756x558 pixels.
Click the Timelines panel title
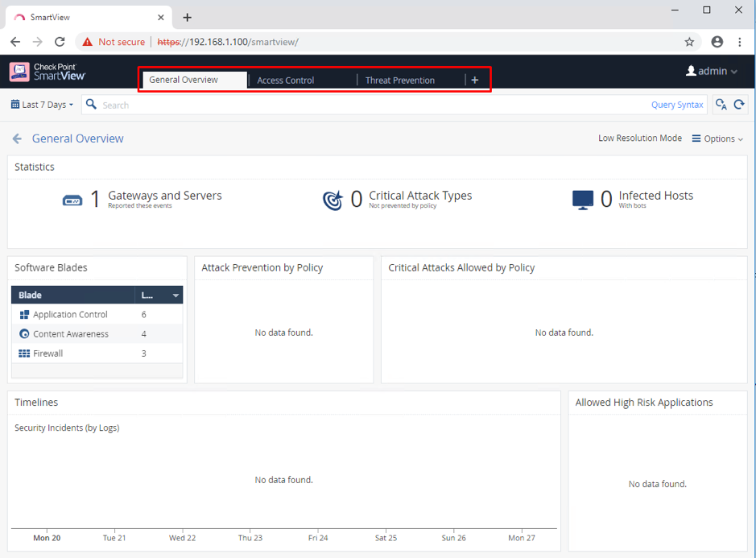[x=36, y=403]
